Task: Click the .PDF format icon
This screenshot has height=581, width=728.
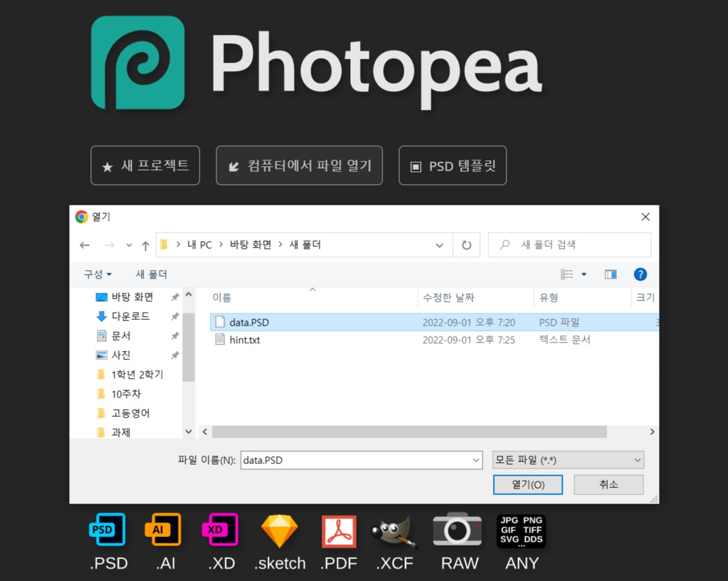Action: (x=339, y=531)
